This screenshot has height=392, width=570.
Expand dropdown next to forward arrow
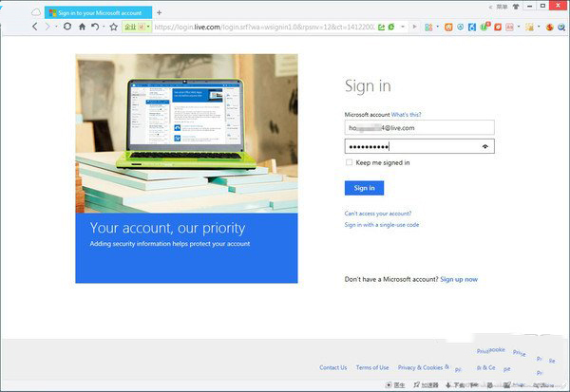tap(56, 27)
